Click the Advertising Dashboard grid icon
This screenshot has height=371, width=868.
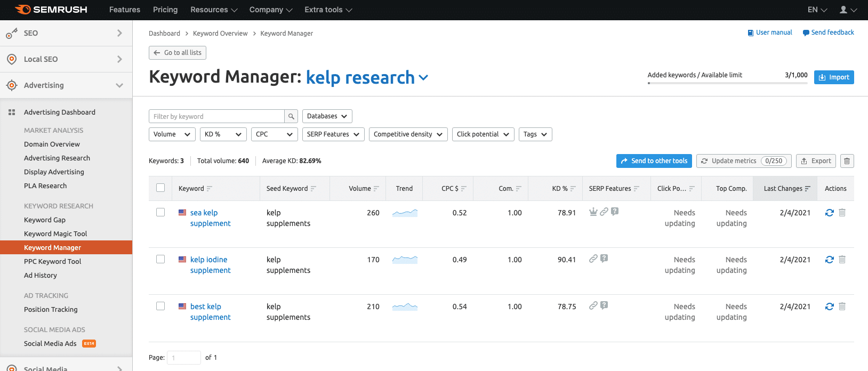point(12,112)
